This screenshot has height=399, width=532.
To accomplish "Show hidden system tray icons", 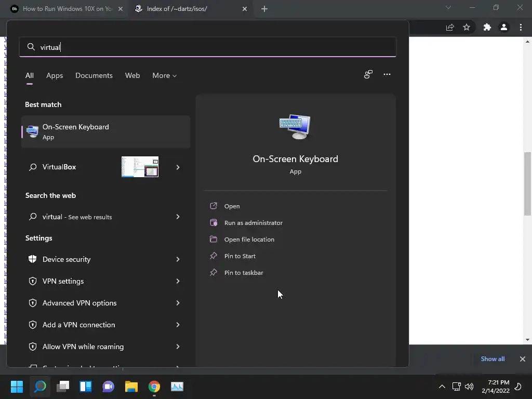I will (x=442, y=387).
